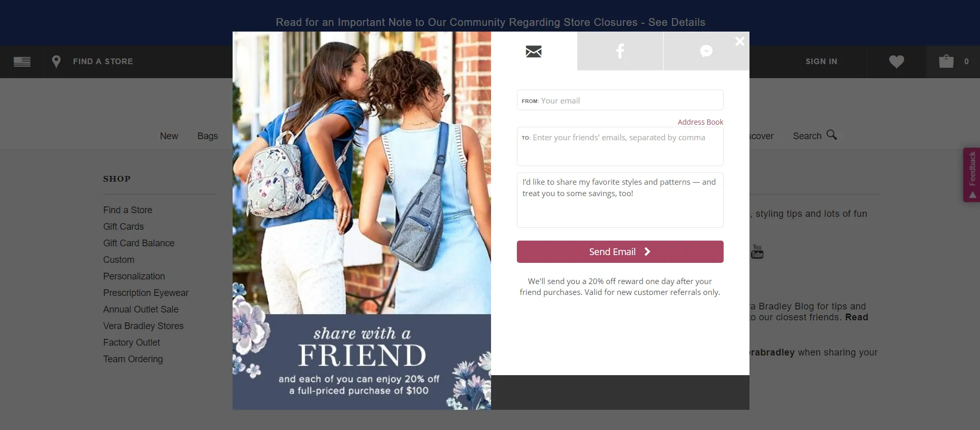980x430 pixels.
Task: Click the US flag country icon
Action: point(22,62)
